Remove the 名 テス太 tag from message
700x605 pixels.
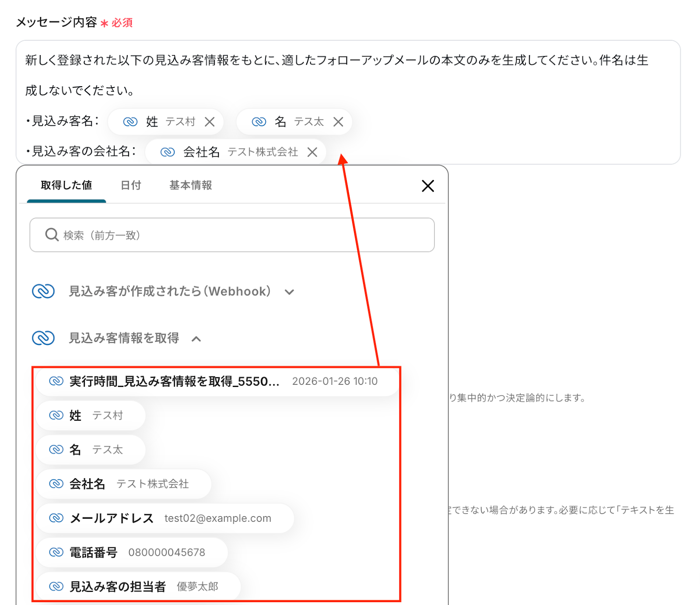point(338,122)
